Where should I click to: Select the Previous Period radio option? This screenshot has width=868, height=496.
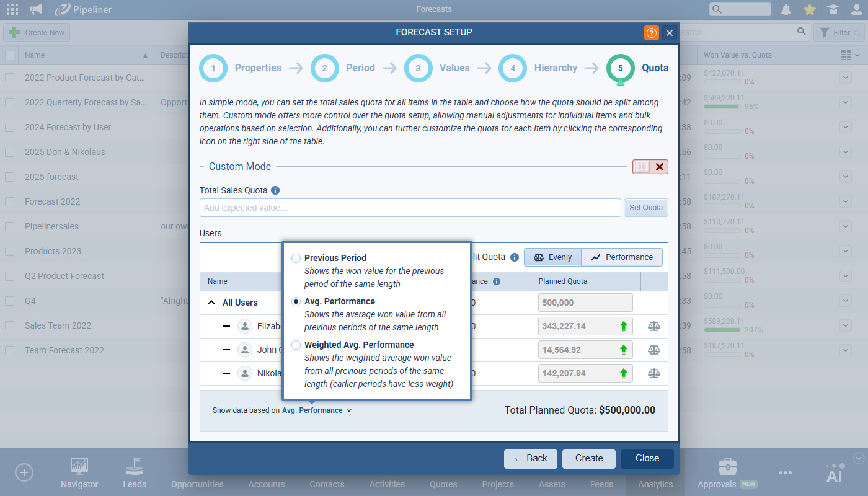pos(296,258)
